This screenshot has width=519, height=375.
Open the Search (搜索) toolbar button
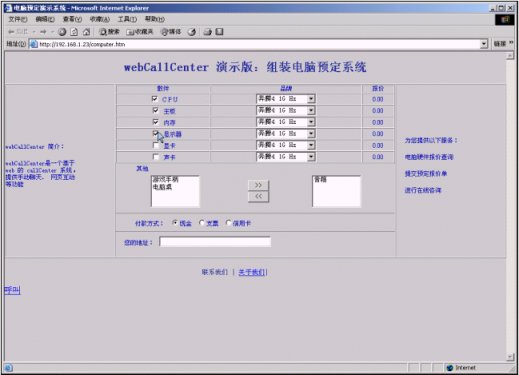point(109,32)
